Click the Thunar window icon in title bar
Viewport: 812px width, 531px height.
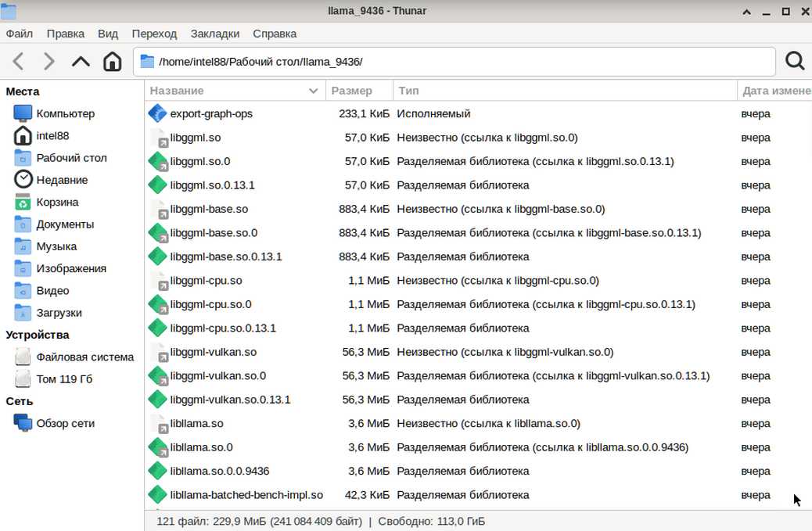tap(9, 10)
